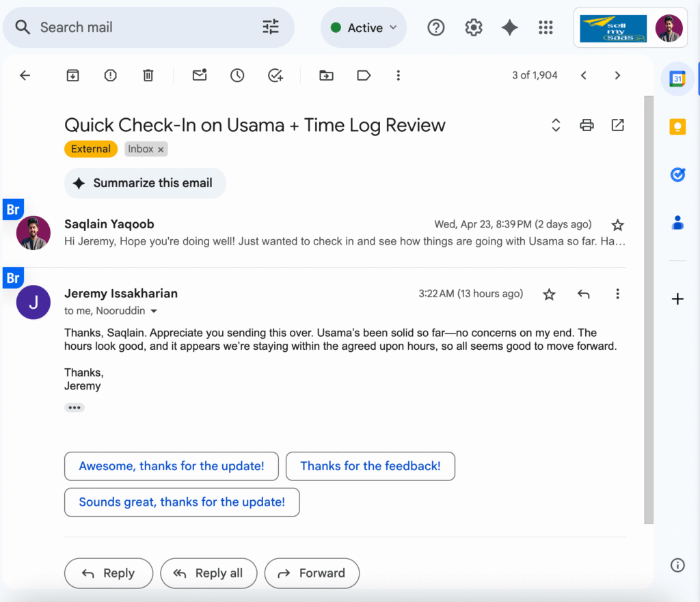
Task: Click the Reply all button
Action: [209, 573]
